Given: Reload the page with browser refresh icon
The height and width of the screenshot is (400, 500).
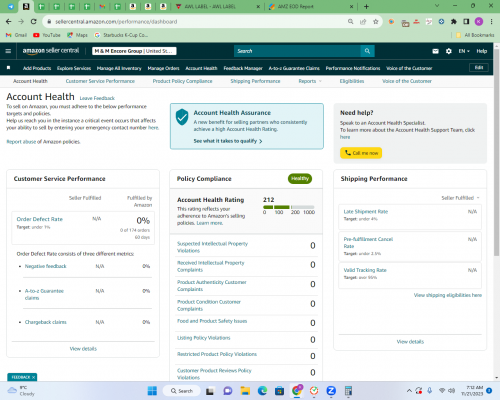Looking at the screenshot, I should 33,22.
